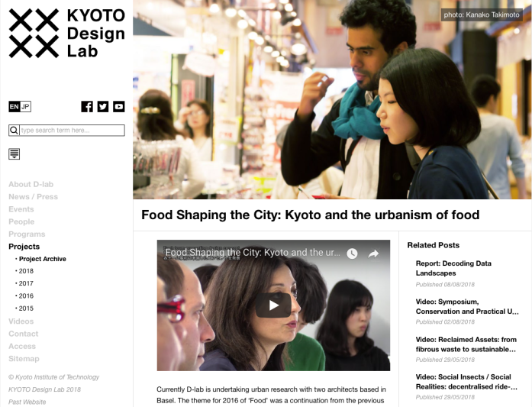Click the KYOTO Design Lab logo

pos(67,34)
